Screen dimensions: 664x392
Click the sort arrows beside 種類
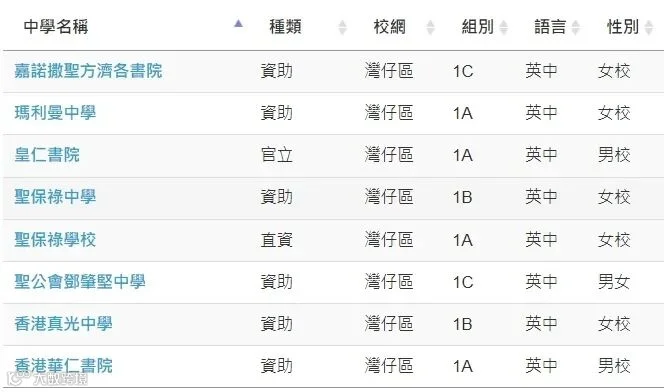click(343, 27)
